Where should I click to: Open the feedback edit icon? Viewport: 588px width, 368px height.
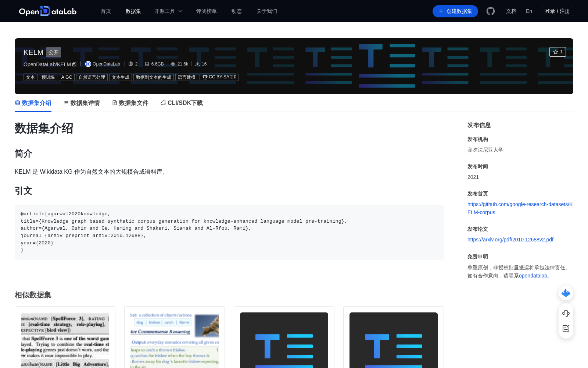[566, 328]
